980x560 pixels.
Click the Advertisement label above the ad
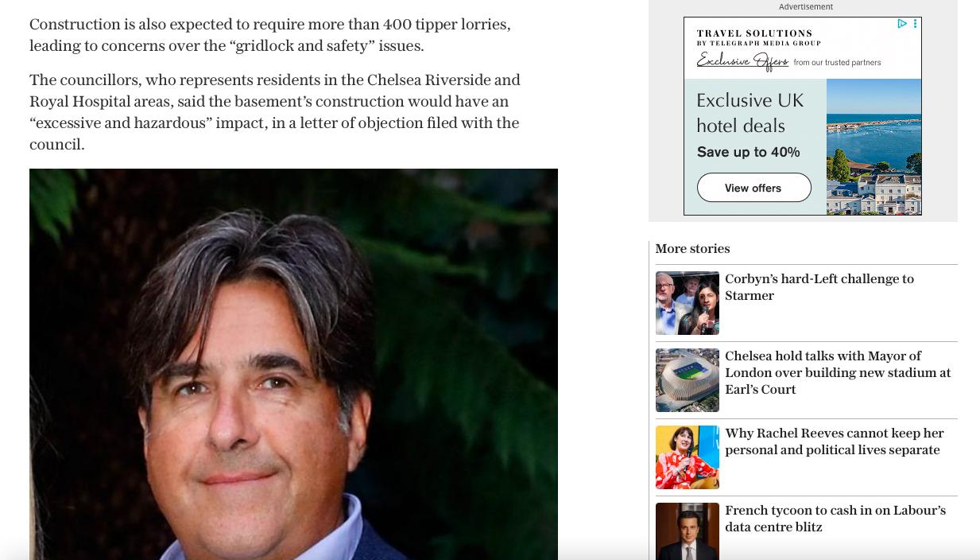pyautogui.click(x=806, y=6)
